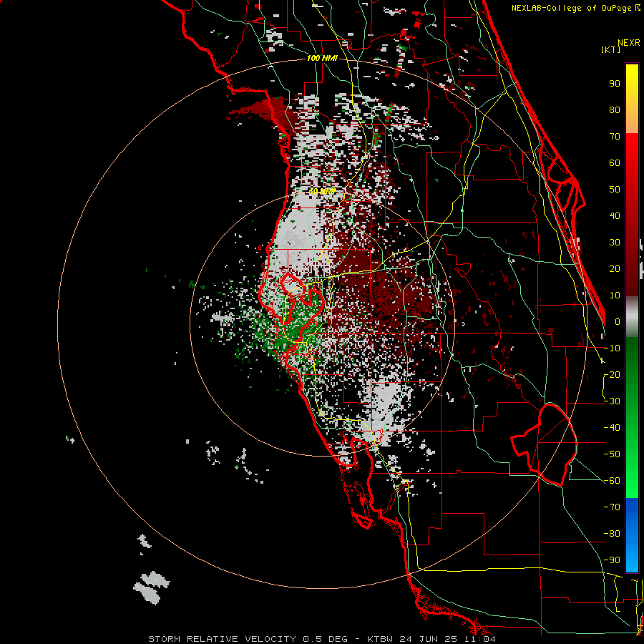Click the -40 value on the velocity scale
The width and height of the screenshot is (644, 644).
click(x=612, y=428)
